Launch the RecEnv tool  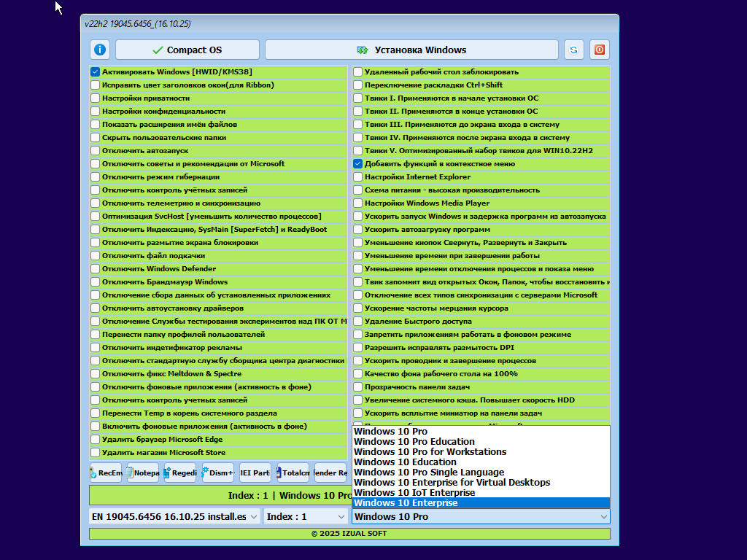[106, 472]
